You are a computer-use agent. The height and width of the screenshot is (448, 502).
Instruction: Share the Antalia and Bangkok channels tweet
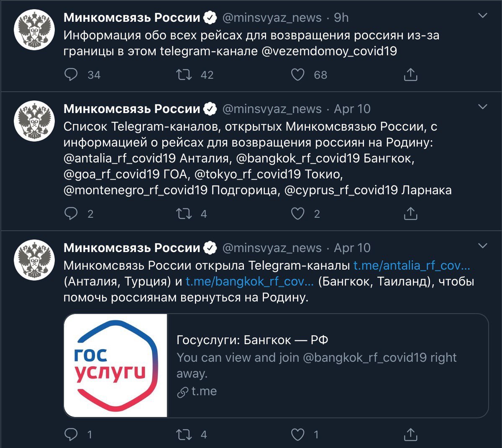coord(410,435)
